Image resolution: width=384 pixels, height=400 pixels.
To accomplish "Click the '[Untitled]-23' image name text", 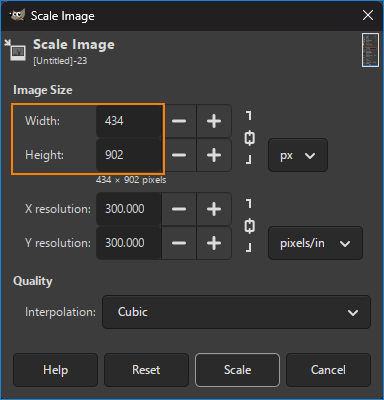I will [60, 61].
